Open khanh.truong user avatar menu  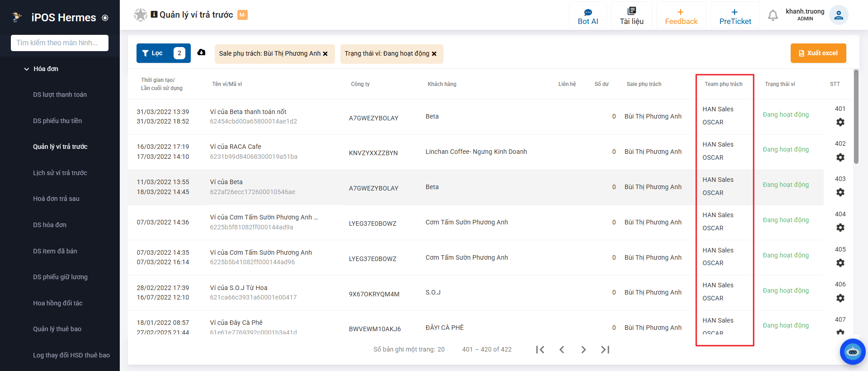pyautogui.click(x=839, y=15)
